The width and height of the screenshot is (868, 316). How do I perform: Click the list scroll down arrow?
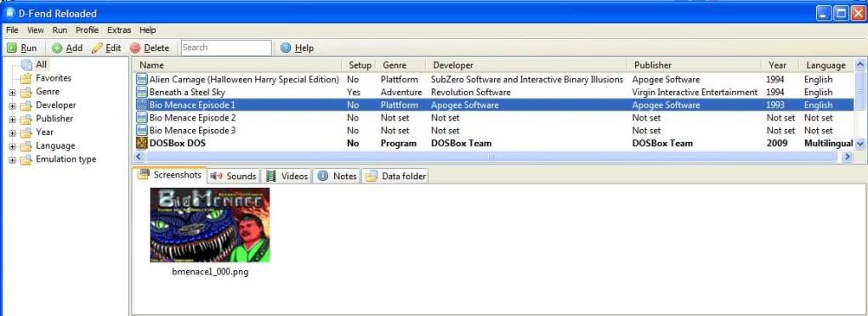(860, 144)
